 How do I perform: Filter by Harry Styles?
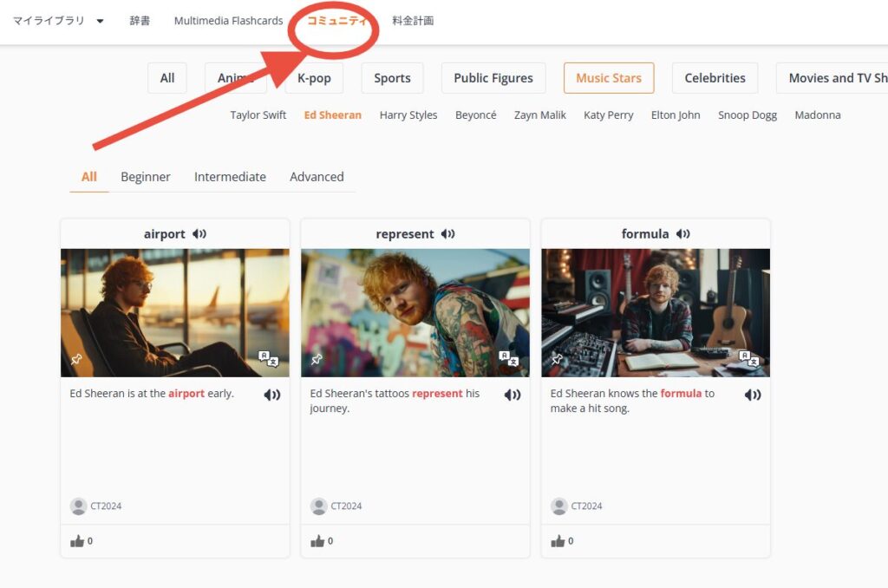pyautogui.click(x=408, y=115)
